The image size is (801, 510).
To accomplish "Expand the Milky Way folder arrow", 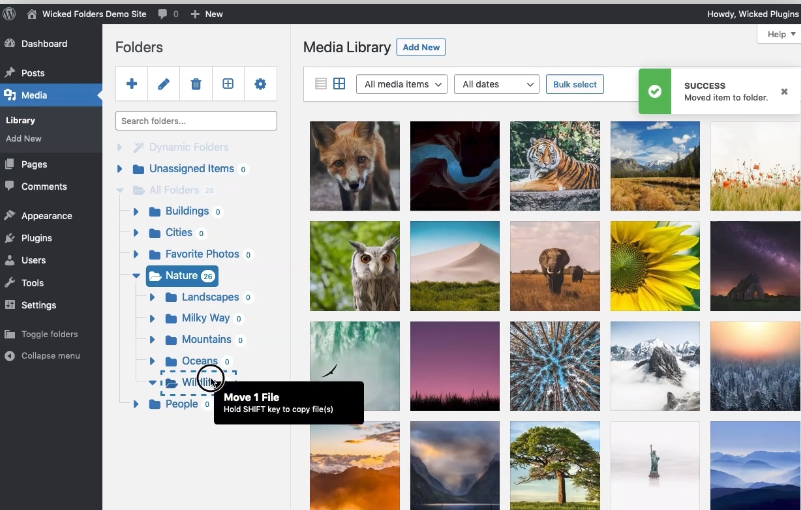I will [x=152, y=318].
